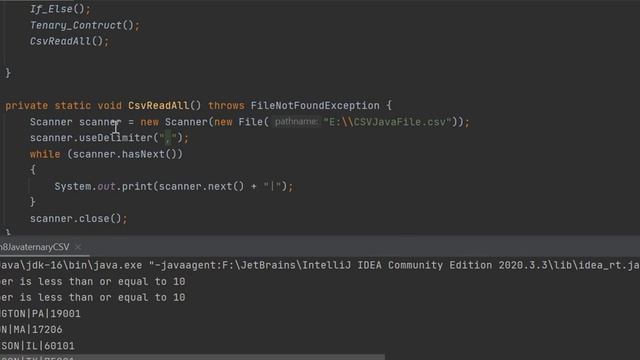Click the console line SON|IL|60101

point(38,346)
